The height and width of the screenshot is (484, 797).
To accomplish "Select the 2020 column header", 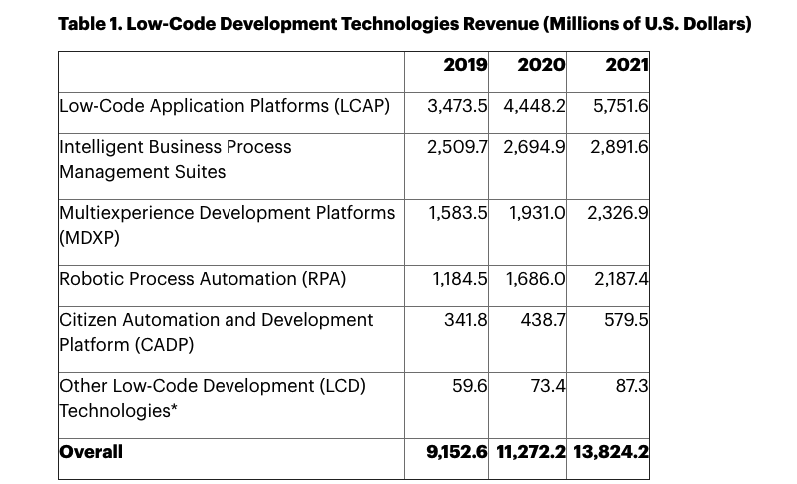I will [x=541, y=65].
